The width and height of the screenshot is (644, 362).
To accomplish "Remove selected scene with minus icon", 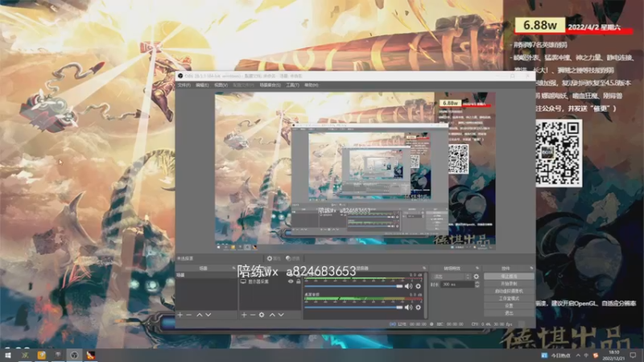I will click(x=189, y=315).
